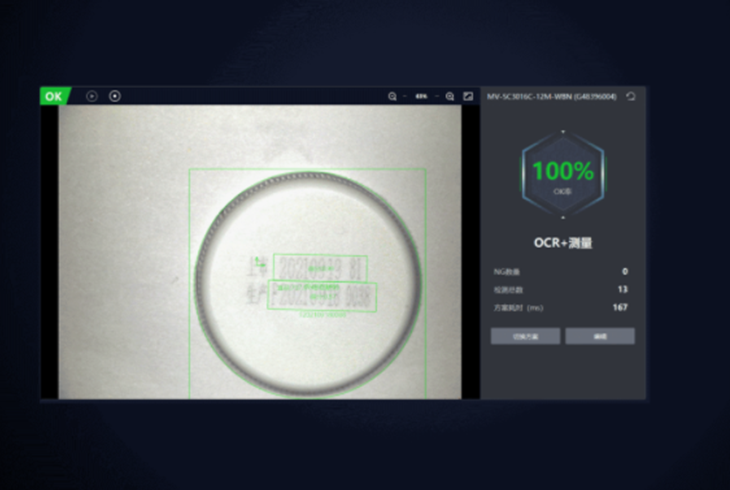This screenshot has height=490, width=730.
Task: Click the MV-SC3016C-12M-WBN camera name label
Action: [x=551, y=96]
